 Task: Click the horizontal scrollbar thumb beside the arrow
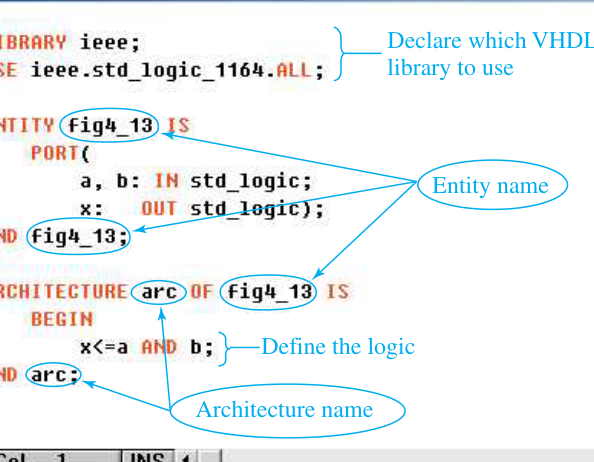pyautogui.click(x=209, y=456)
